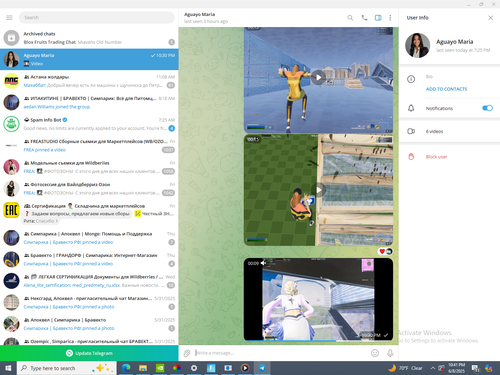This screenshot has width=500, height=375.
Task: Open the Settings gear on the taskbar
Action: (x=194, y=368)
